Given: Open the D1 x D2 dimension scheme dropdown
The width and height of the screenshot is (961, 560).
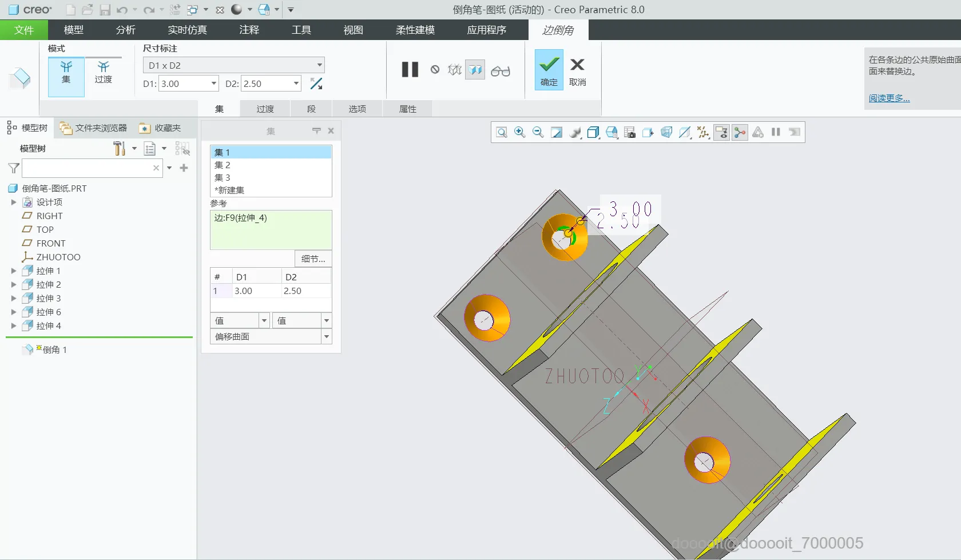Looking at the screenshot, I should (x=319, y=65).
